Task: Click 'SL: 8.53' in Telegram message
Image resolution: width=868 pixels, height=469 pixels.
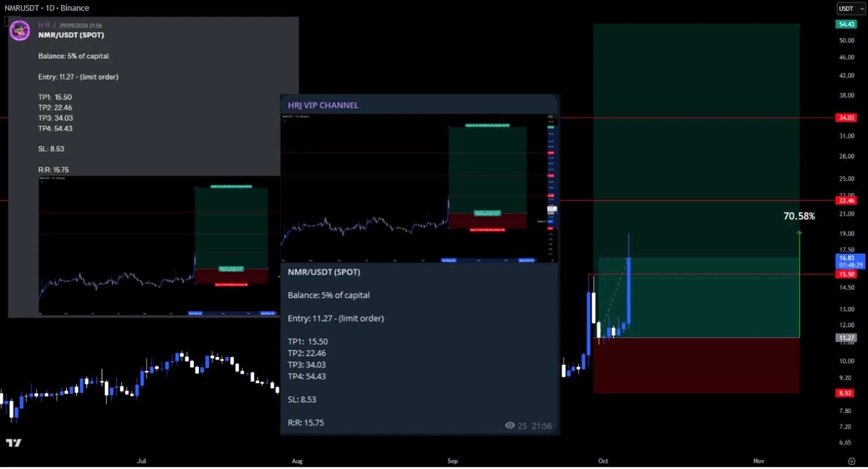Action: click(302, 399)
